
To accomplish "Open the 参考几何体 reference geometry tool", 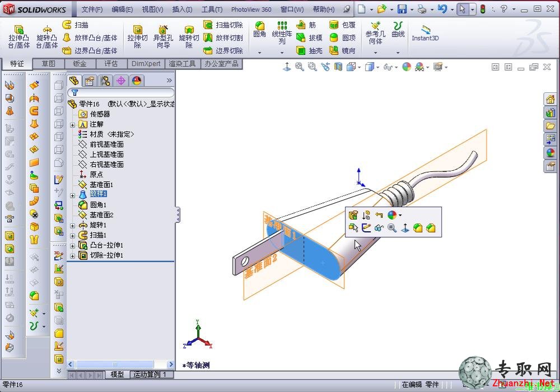I will tap(375, 33).
